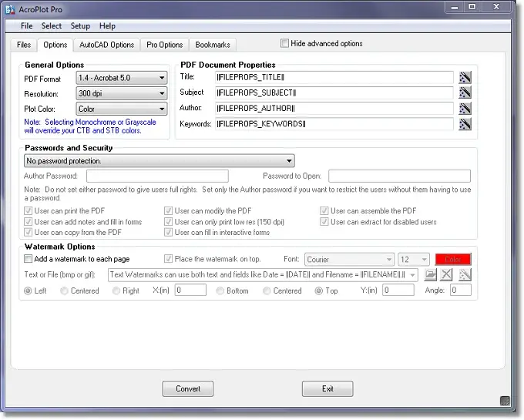This screenshot has width=524, height=420.
Task: Close the AcroPlot Pro window
Action: click(496, 7)
